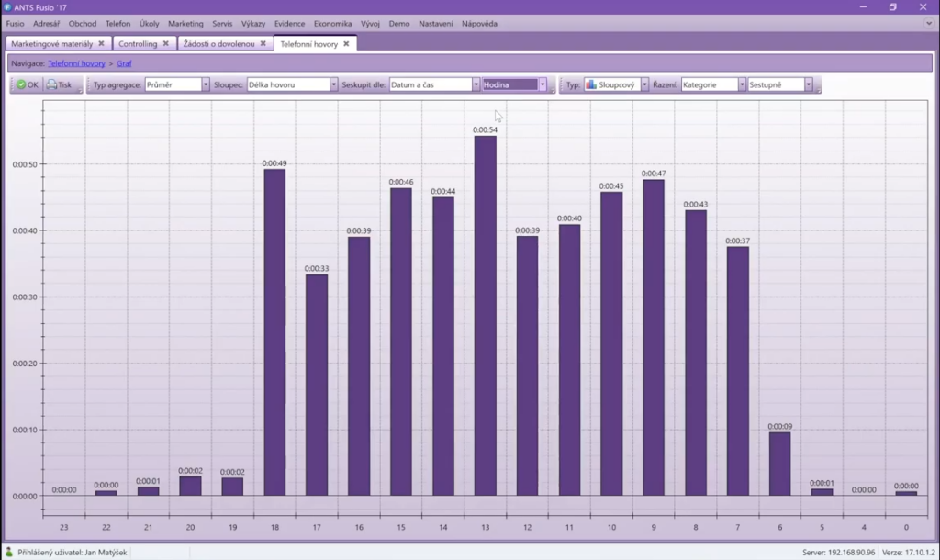Open the Typ agregace dropdown
940x560 pixels.
coord(206,84)
